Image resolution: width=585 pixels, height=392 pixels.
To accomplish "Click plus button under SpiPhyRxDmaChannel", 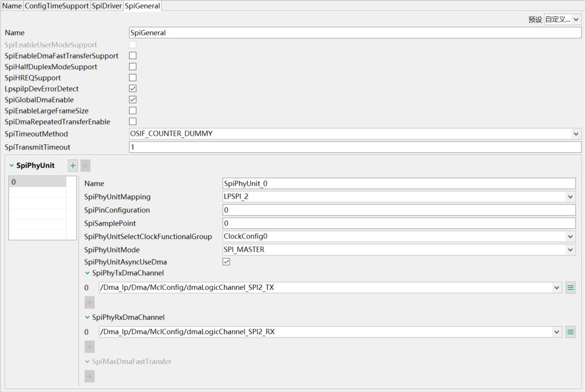I will (x=89, y=347).
